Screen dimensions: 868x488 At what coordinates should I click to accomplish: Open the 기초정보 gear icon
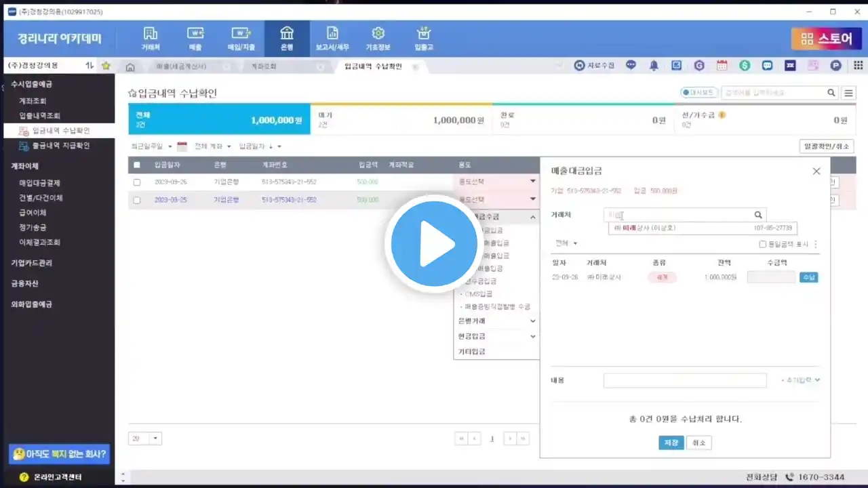[378, 39]
